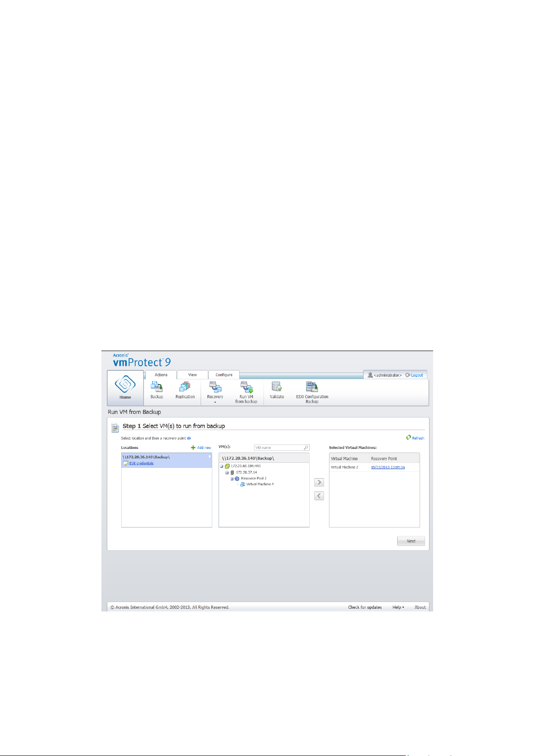Select Virtual Machine 4 in tree
This screenshot has width=535, height=756.
coord(260,484)
